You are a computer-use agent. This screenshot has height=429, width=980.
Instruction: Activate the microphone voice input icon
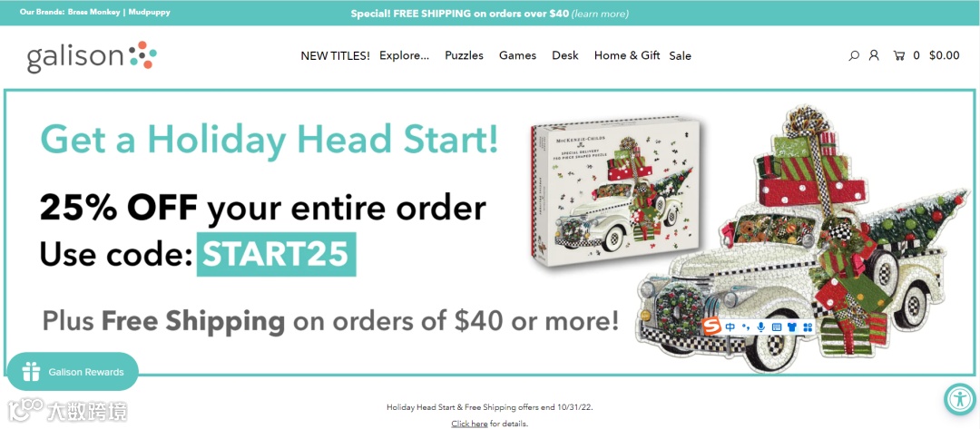click(x=760, y=327)
